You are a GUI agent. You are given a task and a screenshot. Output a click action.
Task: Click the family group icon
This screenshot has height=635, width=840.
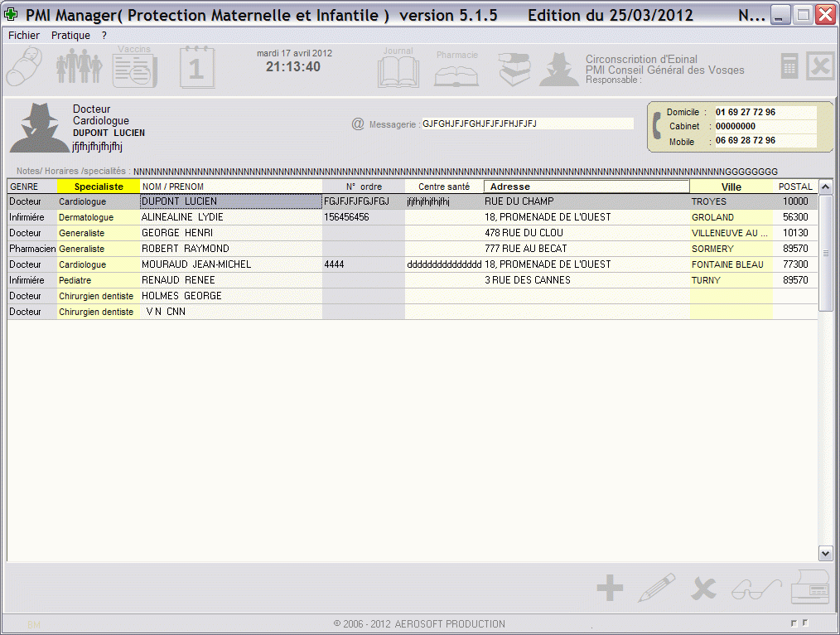tap(79, 67)
